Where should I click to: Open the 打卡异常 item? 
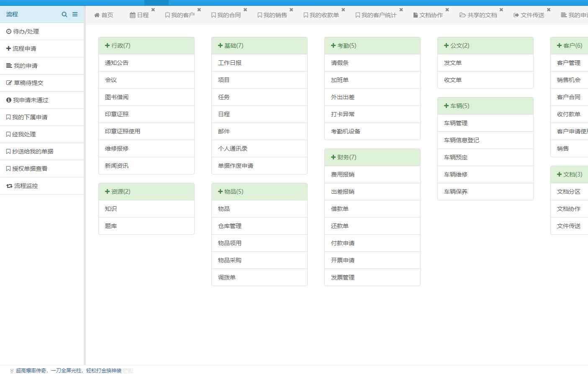(372, 114)
